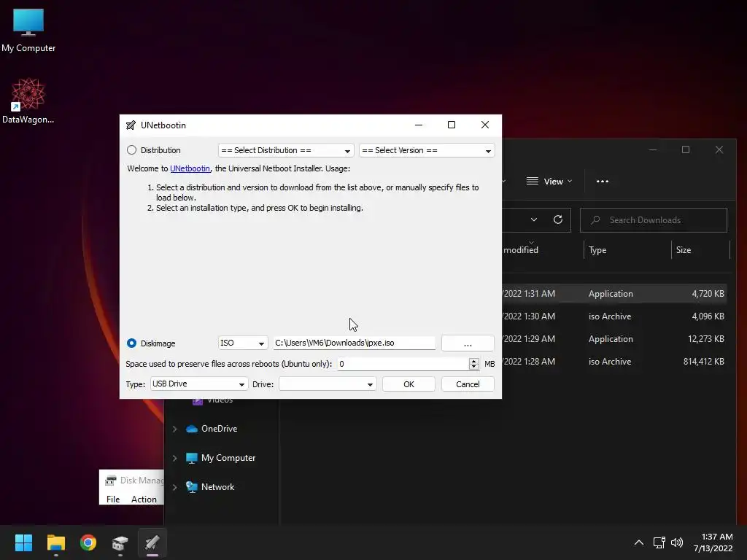Open the clock and date flyout
This screenshot has width=747, height=560.
click(x=713, y=542)
